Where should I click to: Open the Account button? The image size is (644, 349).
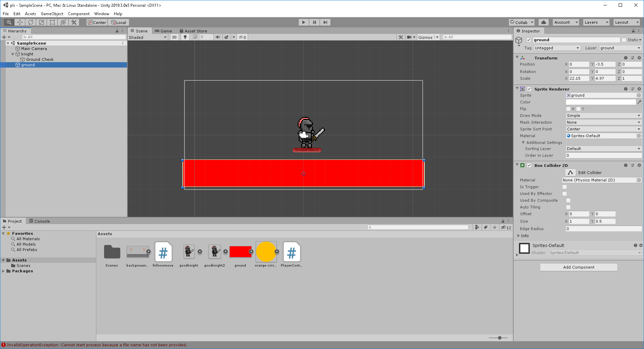pos(566,22)
